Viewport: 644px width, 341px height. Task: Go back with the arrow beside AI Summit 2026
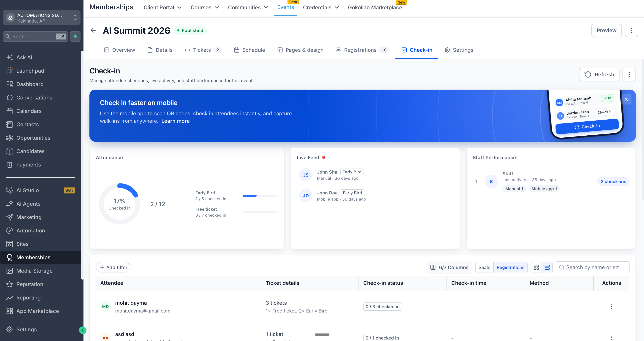(x=93, y=31)
